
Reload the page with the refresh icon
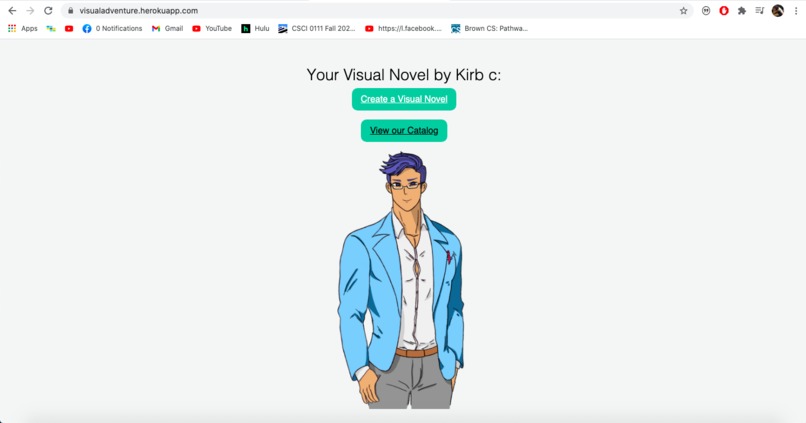point(48,11)
